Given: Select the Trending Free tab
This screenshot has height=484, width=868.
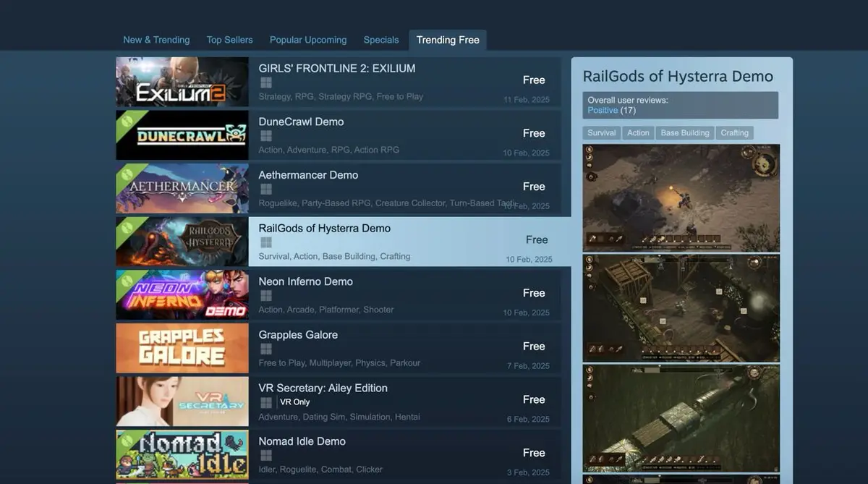Looking at the screenshot, I should pos(448,40).
